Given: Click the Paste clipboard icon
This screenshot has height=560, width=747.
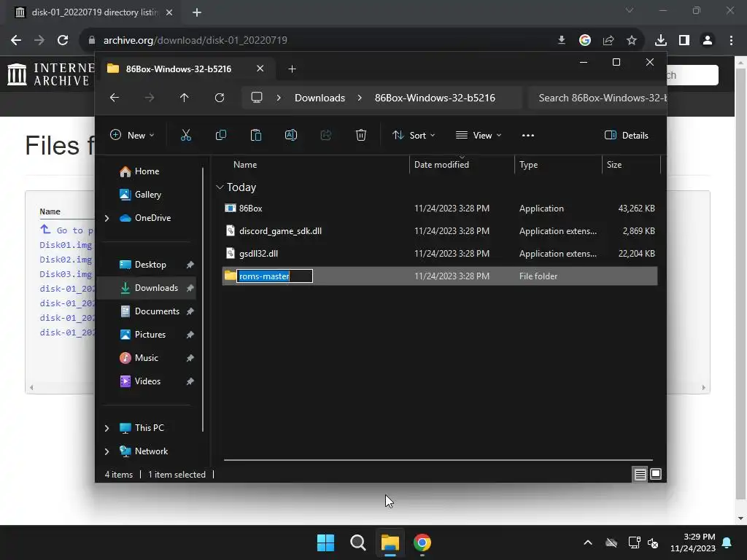Looking at the screenshot, I should (x=256, y=135).
